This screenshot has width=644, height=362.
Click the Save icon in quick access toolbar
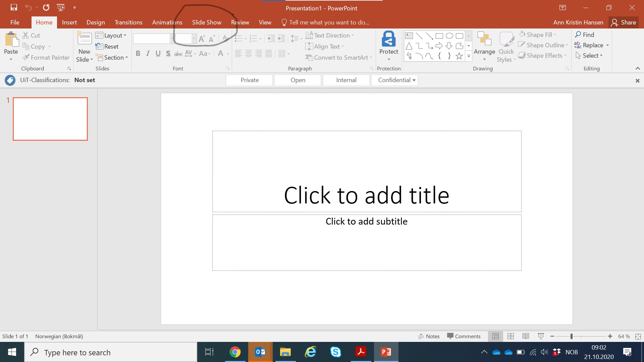click(14, 7)
